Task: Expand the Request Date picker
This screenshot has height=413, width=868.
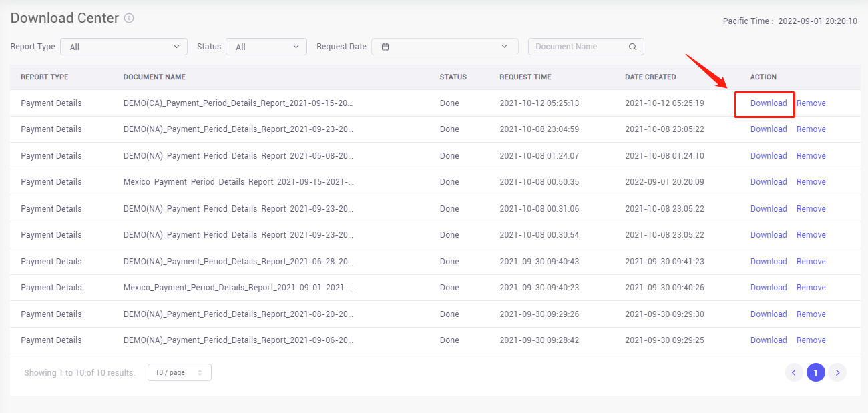Action: point(445,47)
